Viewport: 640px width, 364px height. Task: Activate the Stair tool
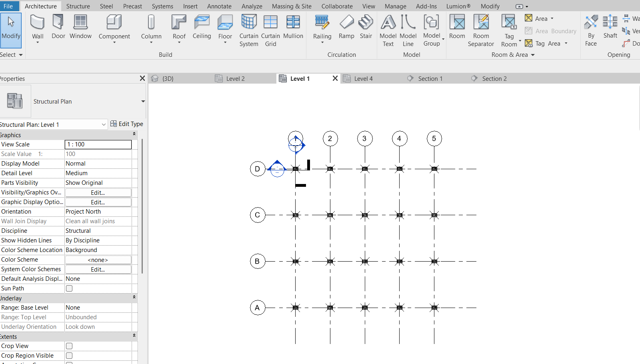tap(366, 27)
